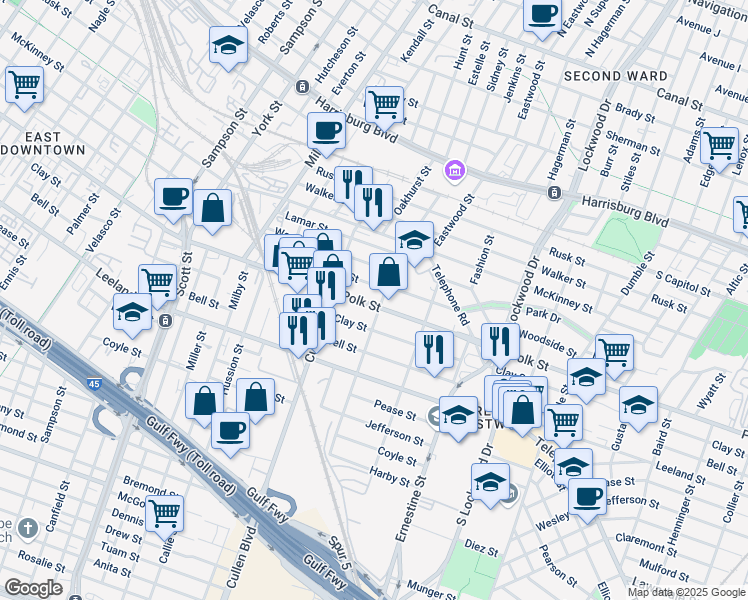Select the shopping cart marker near Adams St
Viewport: 748px width, 600px height.
tap(719, 149)
